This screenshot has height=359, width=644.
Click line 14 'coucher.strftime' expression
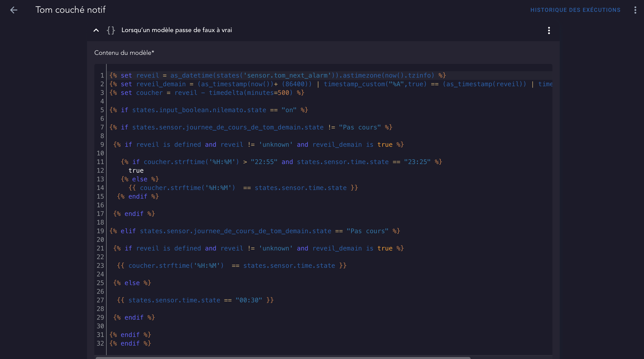pyautogui.click(x=243, y=188)
